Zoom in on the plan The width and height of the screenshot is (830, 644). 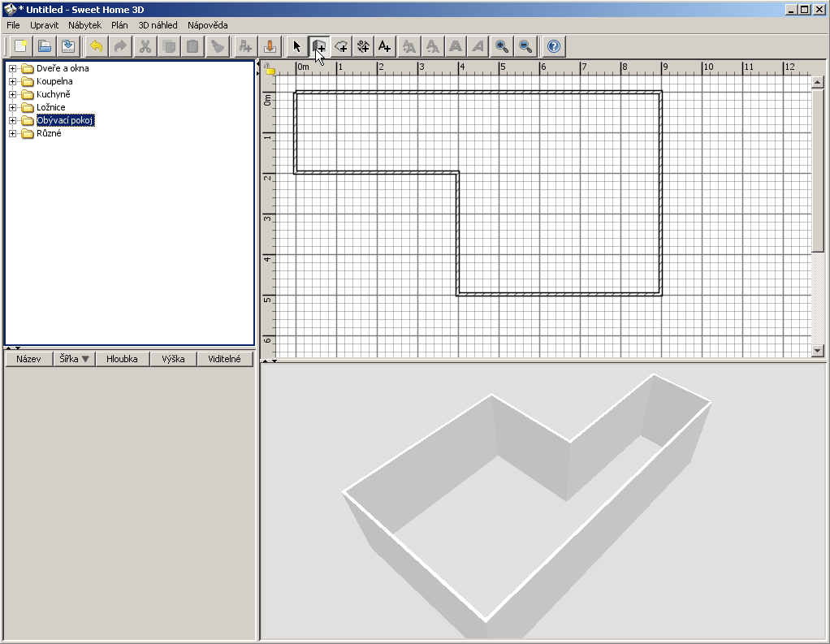502,46
